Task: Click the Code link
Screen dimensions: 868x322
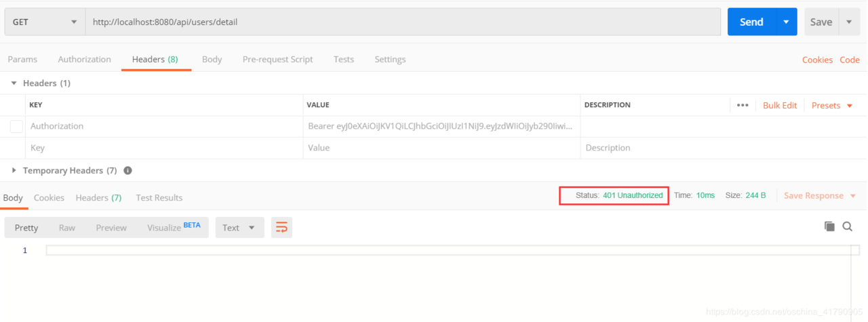Action: 850,60
